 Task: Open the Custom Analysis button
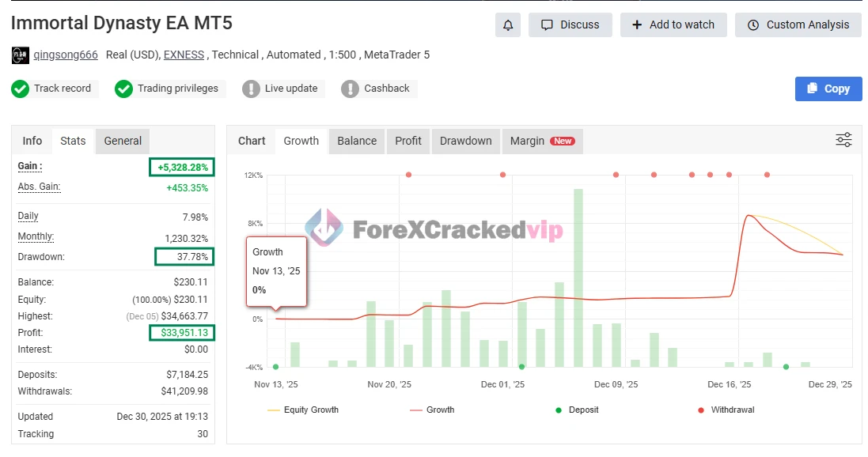(798, 25)
